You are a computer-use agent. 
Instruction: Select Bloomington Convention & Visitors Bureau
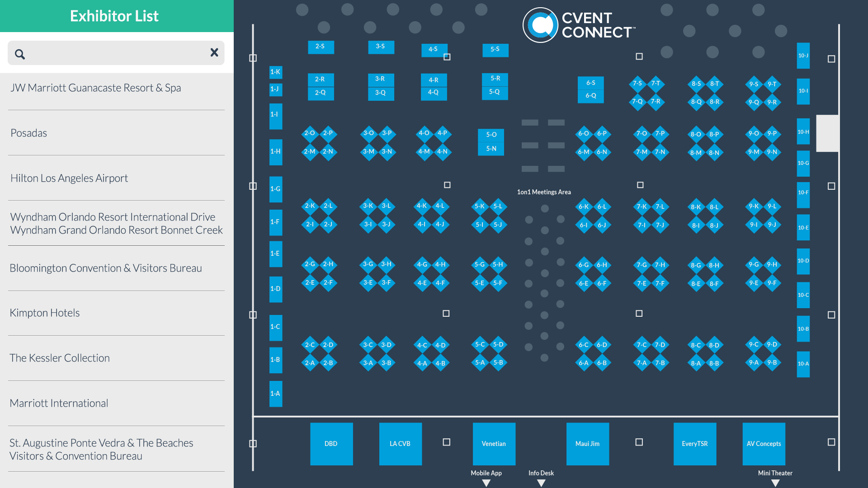[x=116, y=268]
